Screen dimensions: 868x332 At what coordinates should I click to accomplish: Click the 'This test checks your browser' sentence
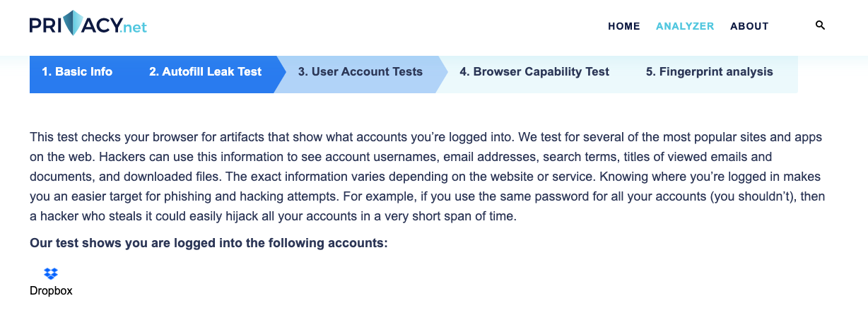click(106, 137)
